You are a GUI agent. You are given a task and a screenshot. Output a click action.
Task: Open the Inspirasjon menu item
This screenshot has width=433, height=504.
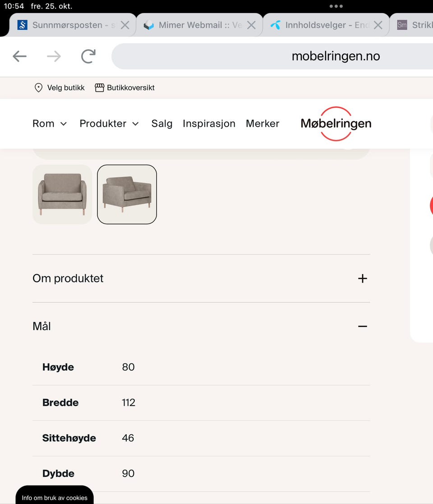pyautogui.click(x=209, y=124)
